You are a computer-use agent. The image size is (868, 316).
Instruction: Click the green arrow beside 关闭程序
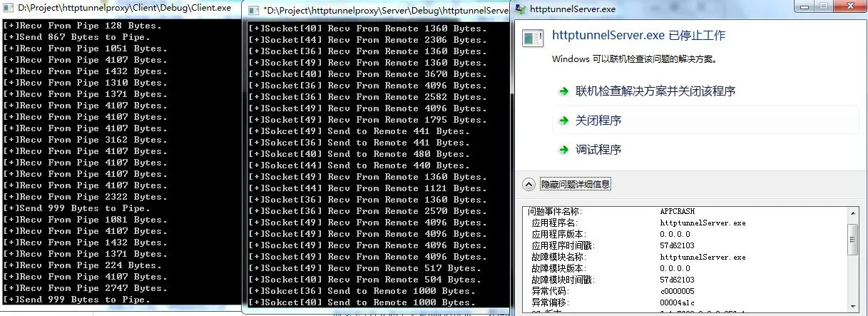[563, 121]
